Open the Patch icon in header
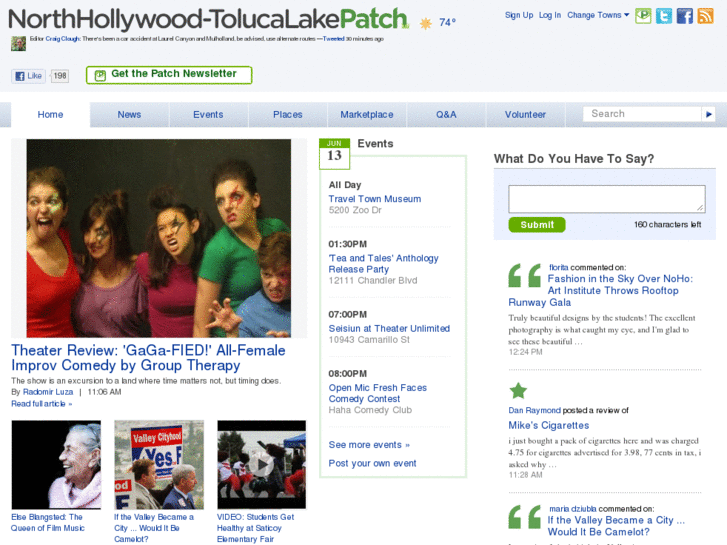The image size is (727, 545). point(643,16)
